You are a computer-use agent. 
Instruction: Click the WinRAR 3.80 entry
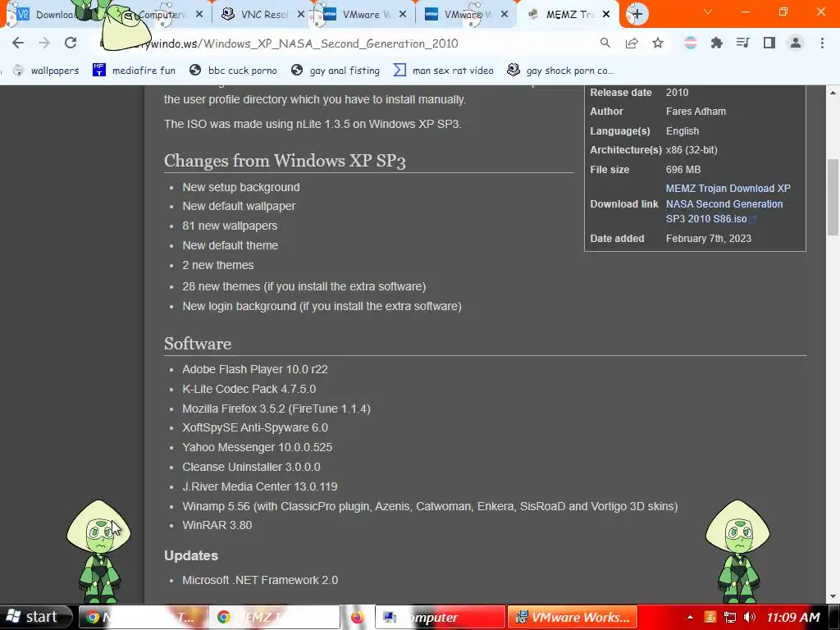tap(217, 525)
